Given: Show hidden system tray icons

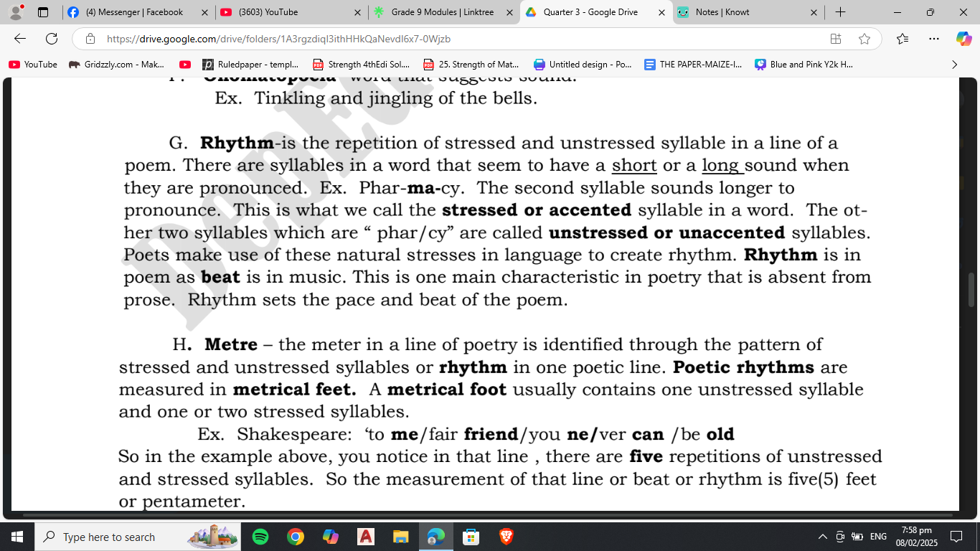Looking at the screenshot, I should pos(822,537).
